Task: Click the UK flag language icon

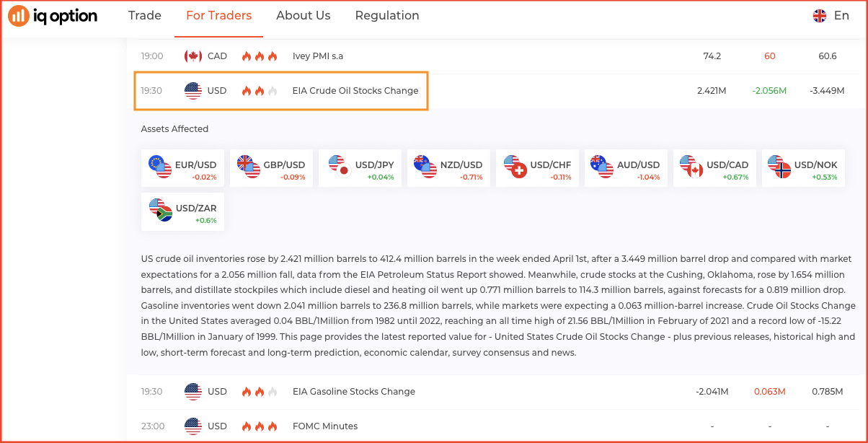Action: pos(820,15)
